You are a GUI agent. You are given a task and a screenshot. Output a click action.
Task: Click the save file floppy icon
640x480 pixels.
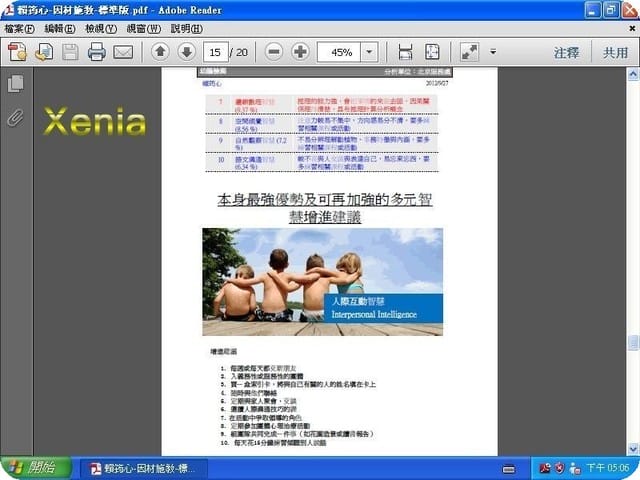[x=70, y=52]
